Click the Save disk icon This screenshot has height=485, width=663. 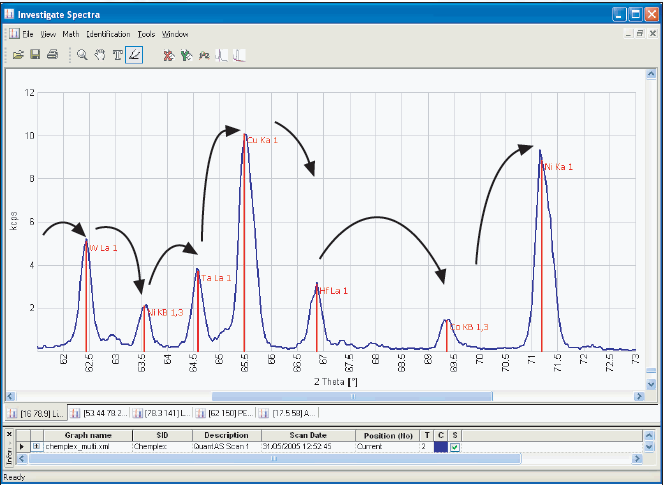pyautogui.click(x=35, y=55)
